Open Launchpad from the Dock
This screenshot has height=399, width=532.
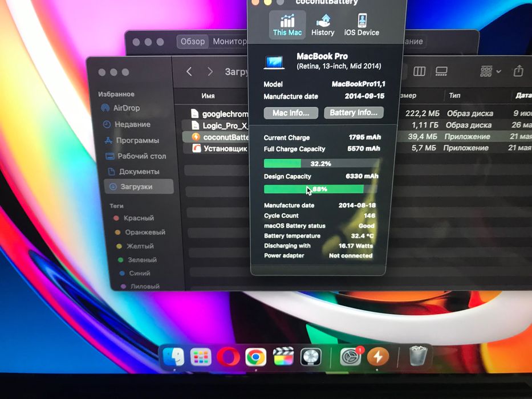coord(201,357)
